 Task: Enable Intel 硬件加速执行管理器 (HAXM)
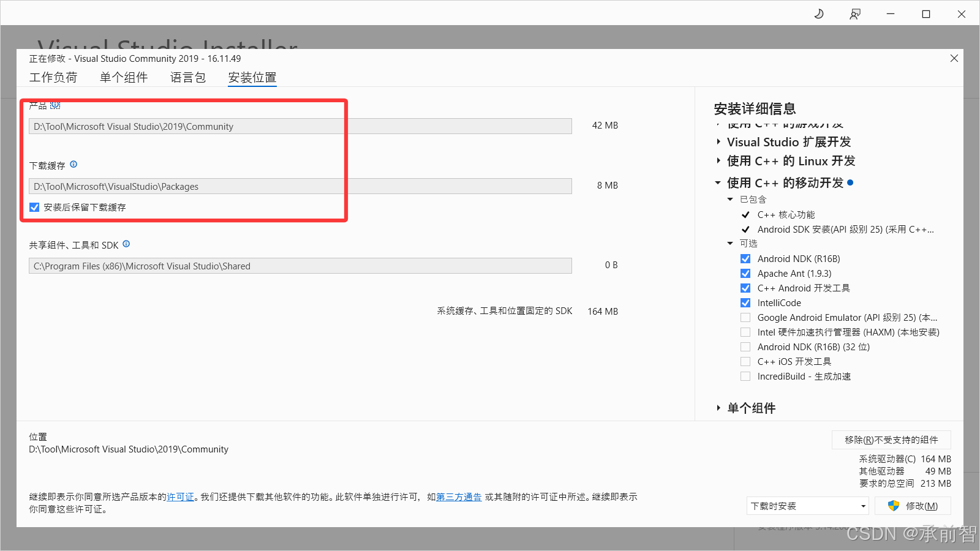coord(745,332)
